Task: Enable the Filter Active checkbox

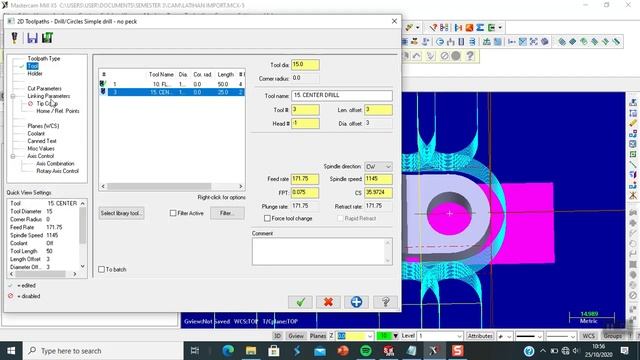Action: (x=173, y=213)
